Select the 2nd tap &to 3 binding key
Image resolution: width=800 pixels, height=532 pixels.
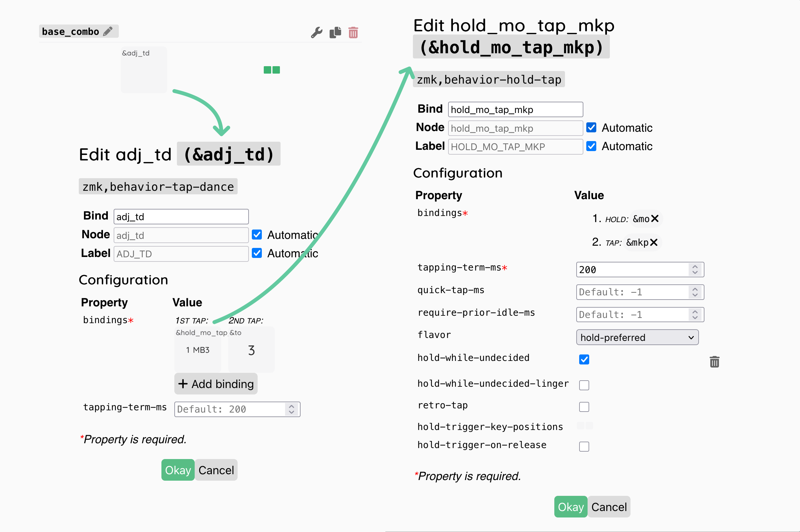coord(251,350)
